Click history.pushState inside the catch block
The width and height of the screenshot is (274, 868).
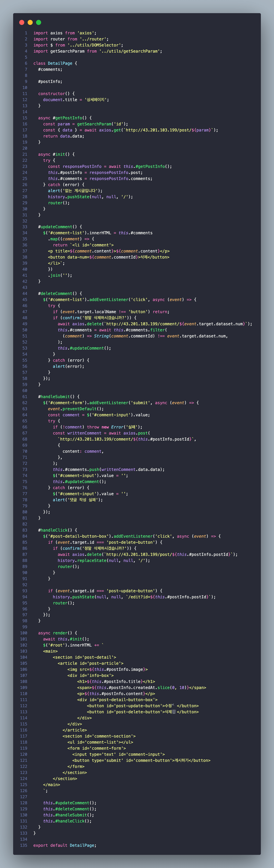point(68,197)
